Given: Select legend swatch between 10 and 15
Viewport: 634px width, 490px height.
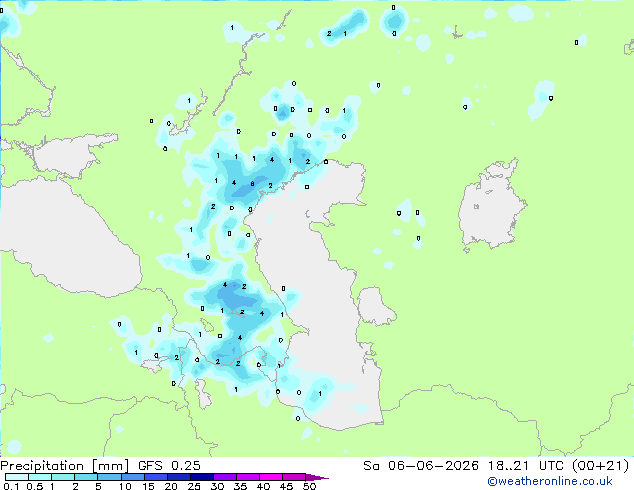Looking at the screenshot, I should coord(133,477).
